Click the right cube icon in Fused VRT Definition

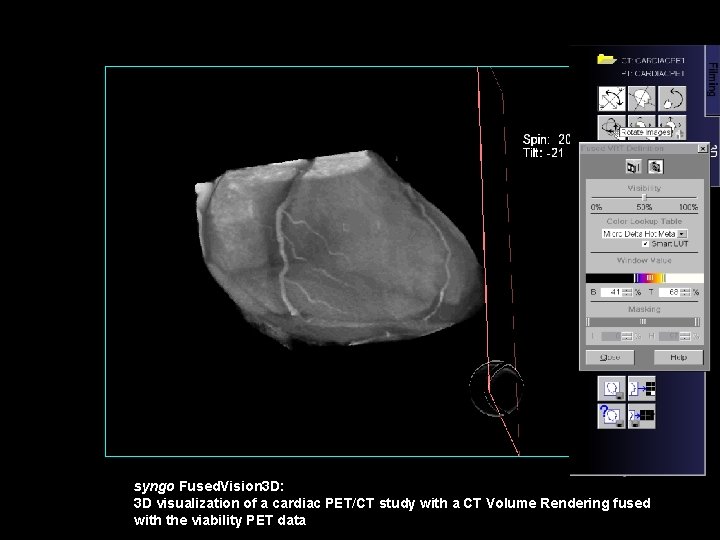[x=655, y=167]
